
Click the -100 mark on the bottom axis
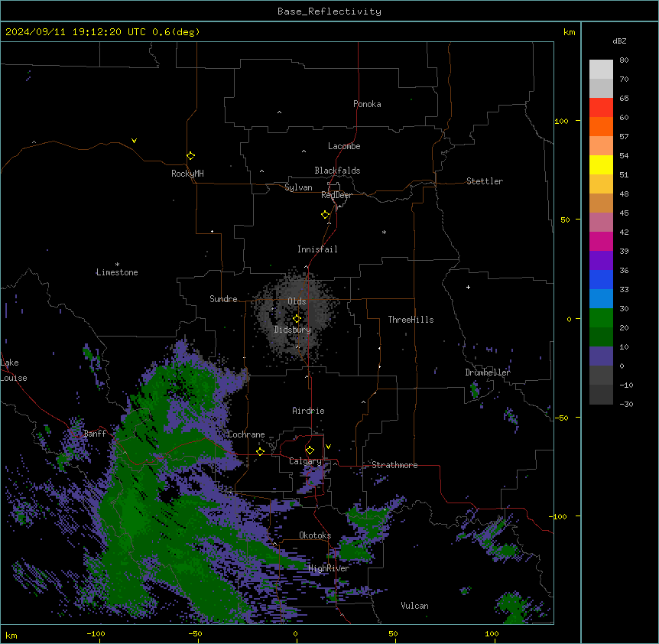pos(96,633)
